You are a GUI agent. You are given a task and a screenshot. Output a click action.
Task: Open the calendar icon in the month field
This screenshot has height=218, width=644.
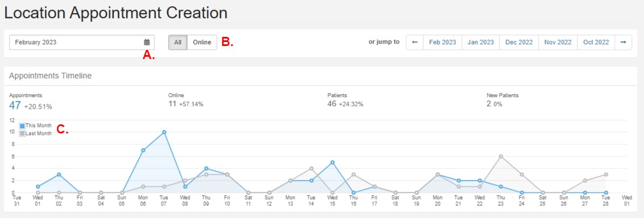pyautogui.click(x=147, y=42)
